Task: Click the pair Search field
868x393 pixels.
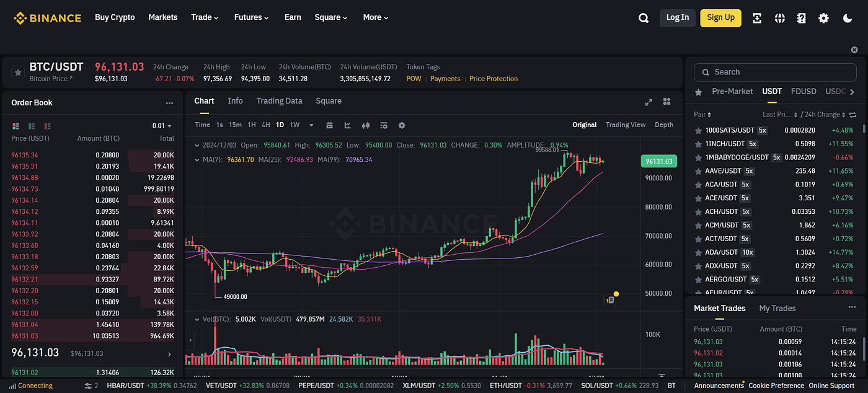Action: tap(775, 72)
